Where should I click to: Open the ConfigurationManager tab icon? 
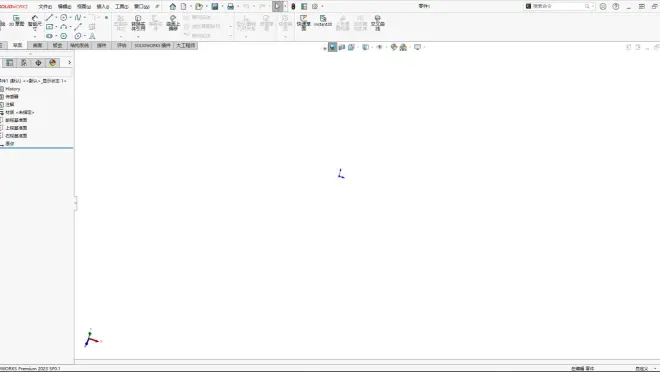click(24, 63)
